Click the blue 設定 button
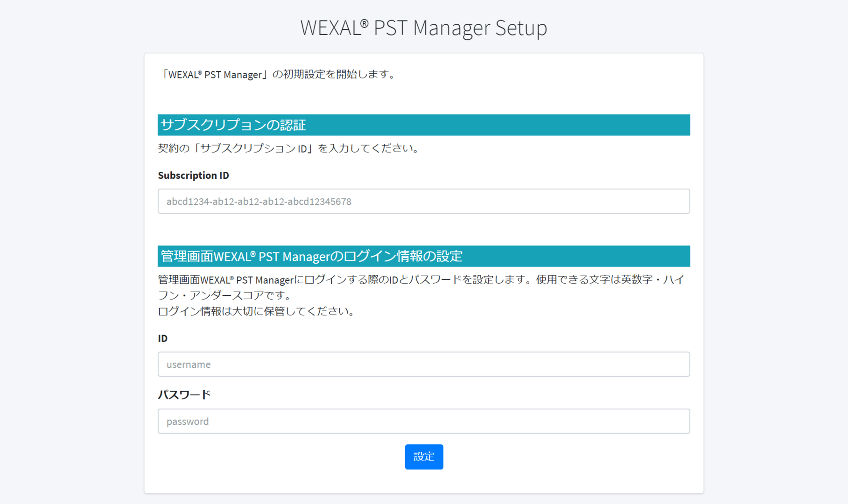Screen dimensions: 848x504 (424, 456)
